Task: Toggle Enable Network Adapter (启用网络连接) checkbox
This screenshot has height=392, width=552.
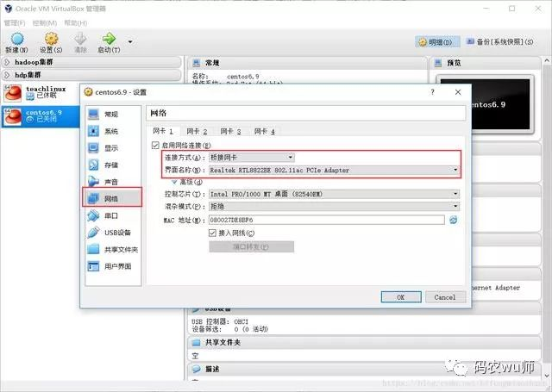Action: (x=155, y=146)
